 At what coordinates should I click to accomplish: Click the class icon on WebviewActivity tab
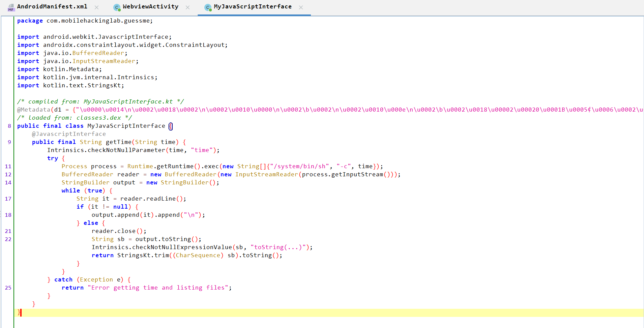coord(116,7)
